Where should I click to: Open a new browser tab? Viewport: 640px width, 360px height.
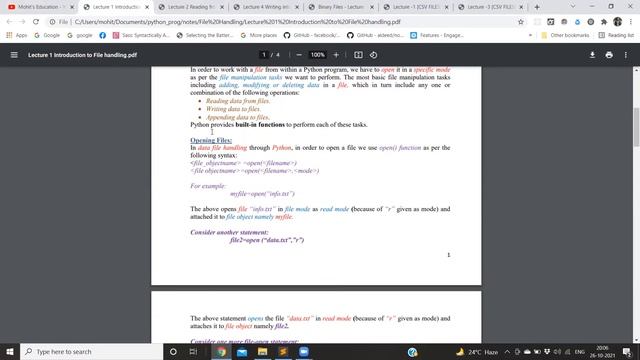[537, 7]
